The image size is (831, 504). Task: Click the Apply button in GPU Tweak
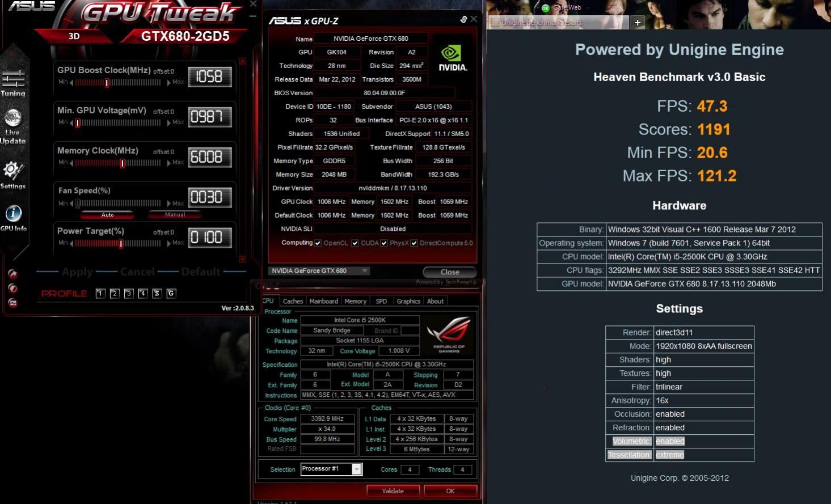pos(77,272)
